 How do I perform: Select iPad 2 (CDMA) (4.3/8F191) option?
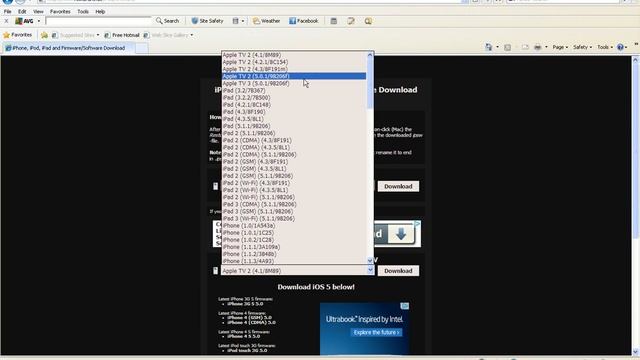[294, 140]
